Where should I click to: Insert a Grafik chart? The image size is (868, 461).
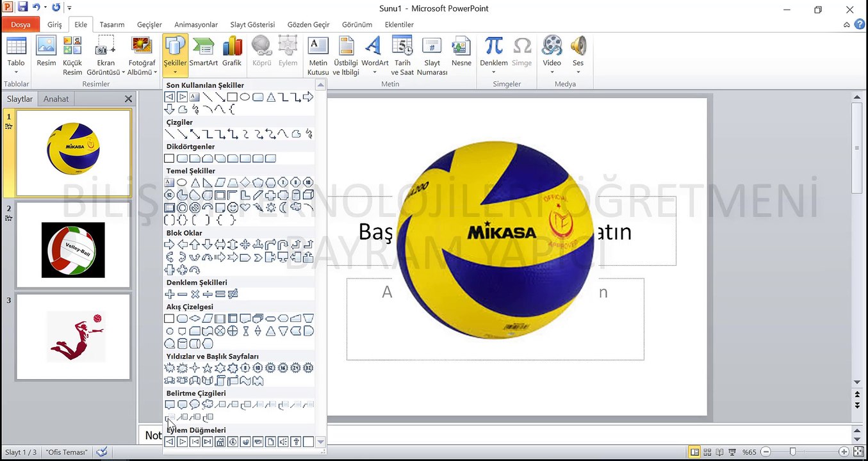click(232, 52)
